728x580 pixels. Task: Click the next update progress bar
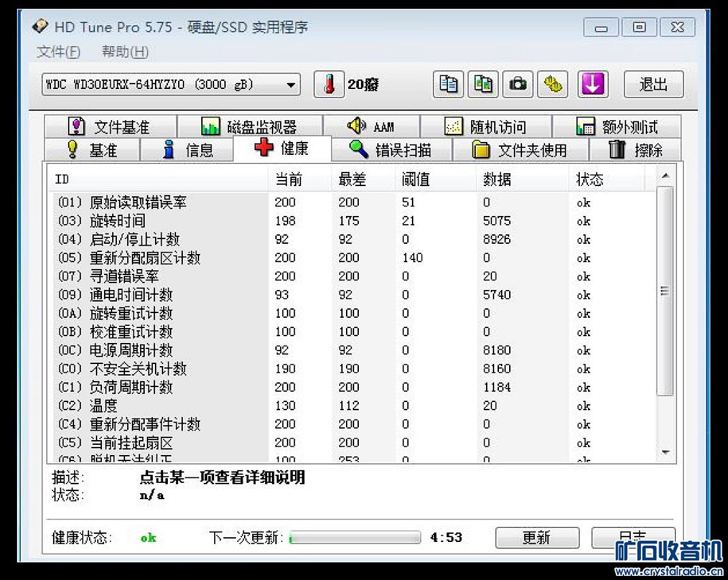coord(355,537)
